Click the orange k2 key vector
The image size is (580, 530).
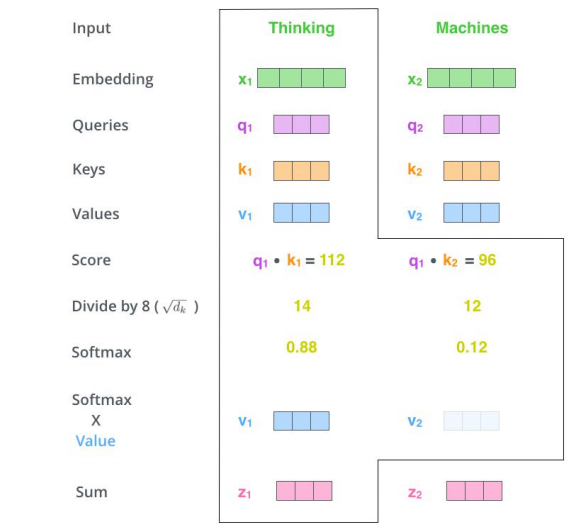[x=471, y=171]
